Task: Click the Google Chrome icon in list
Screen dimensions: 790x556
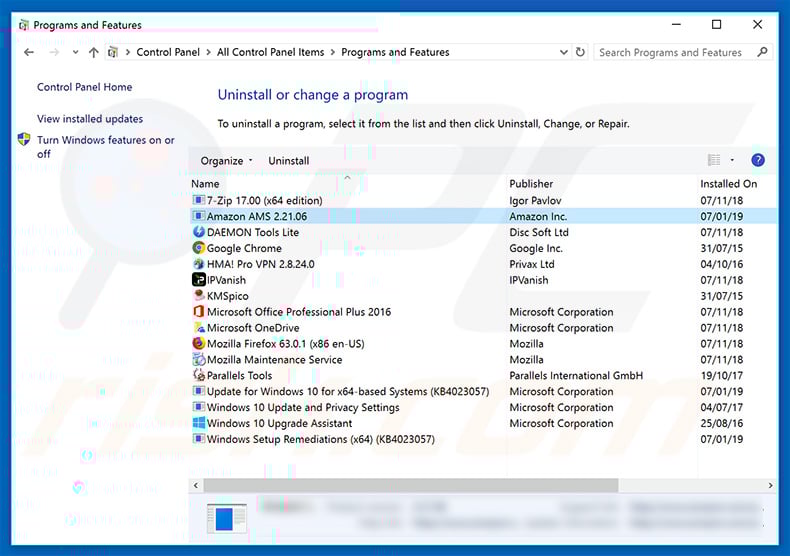Action: coord(199,248)
